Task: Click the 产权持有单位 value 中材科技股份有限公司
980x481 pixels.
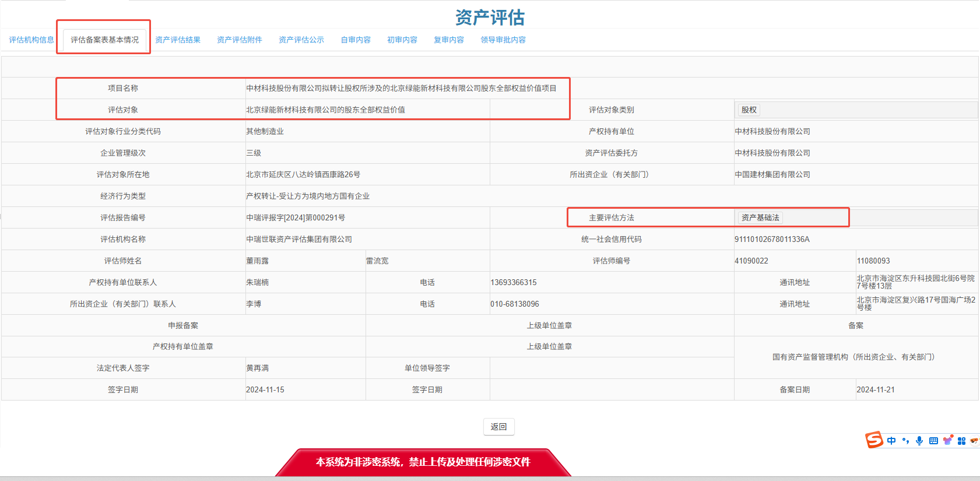Action: pos(772,131)
